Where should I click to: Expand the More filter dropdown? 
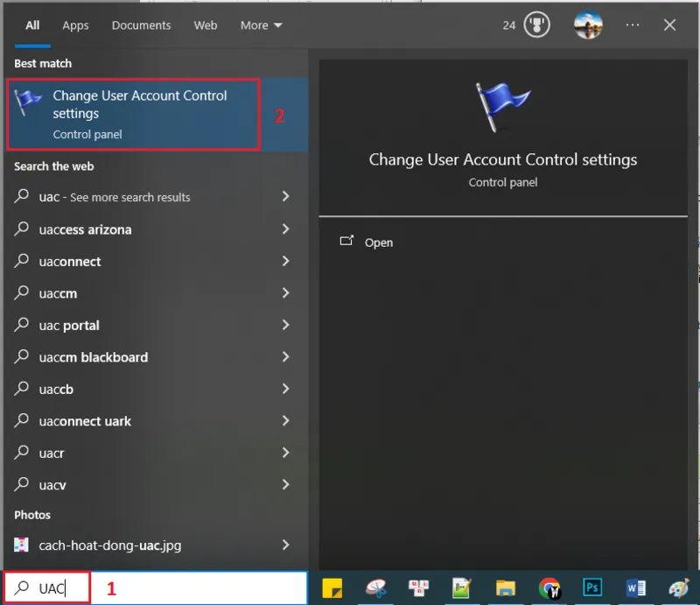coord(262,25)
